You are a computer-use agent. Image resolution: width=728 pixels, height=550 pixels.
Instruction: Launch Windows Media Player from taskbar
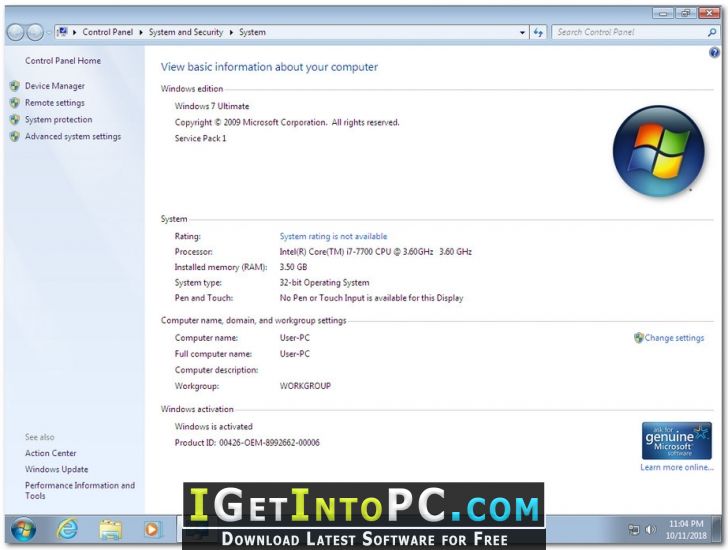pyautogui.click(x=153, y=529)
